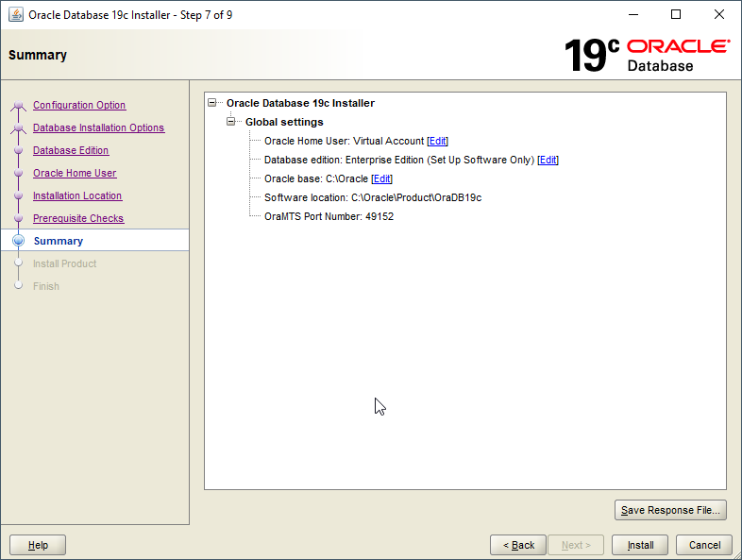This screenshot has width=742, height=560.
Task: Open the Database Edition step
Action: (x=71, y=150)
